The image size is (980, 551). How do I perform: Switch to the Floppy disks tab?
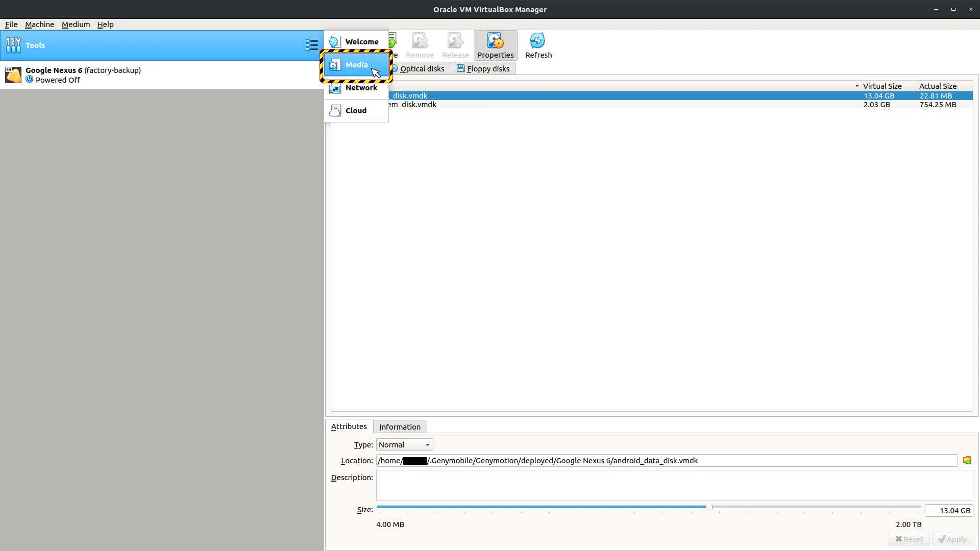point(483,68)
